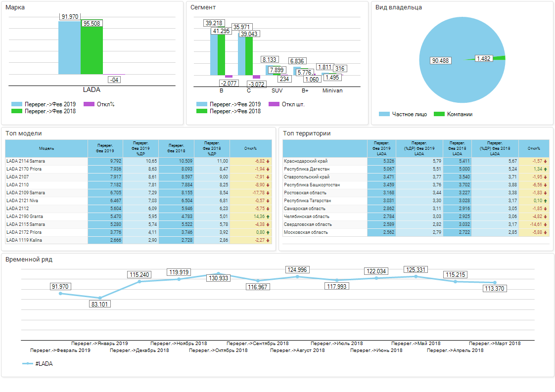Select the Краснодарский край row
This screenshot has width=555, height=392.
306,161
